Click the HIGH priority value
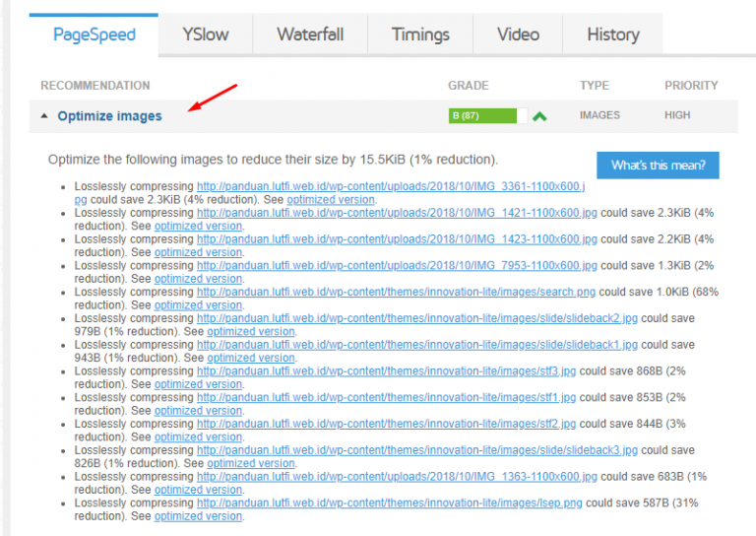 click(677, 115)
